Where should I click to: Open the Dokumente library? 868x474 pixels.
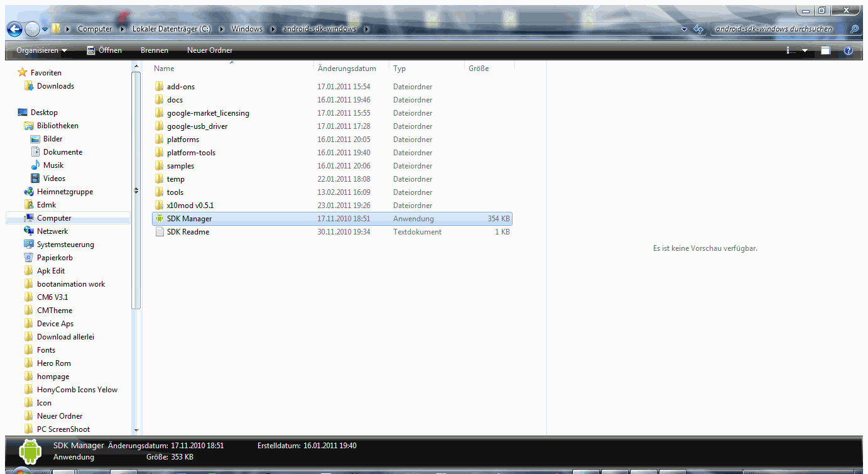[x=63, y=152]
